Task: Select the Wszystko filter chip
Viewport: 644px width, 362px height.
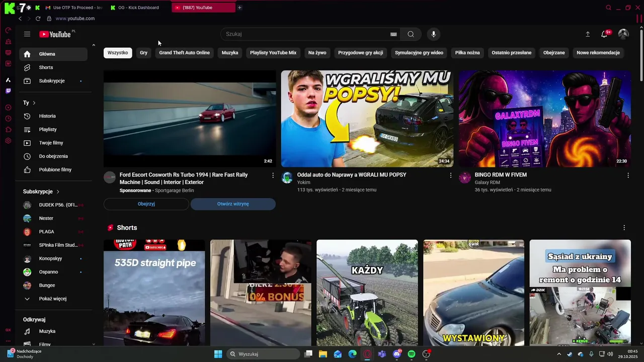Action: pyautogui.click(x=118, y=53)
